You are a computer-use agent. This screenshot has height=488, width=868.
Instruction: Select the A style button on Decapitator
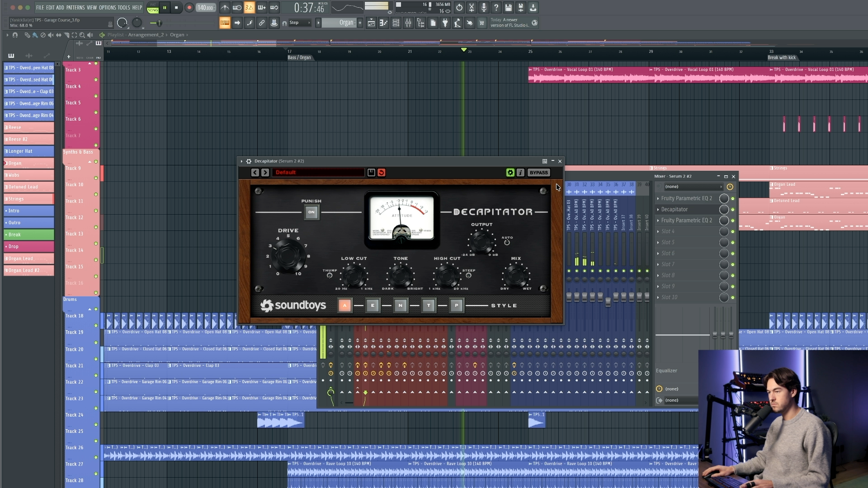tap(345, 305)
